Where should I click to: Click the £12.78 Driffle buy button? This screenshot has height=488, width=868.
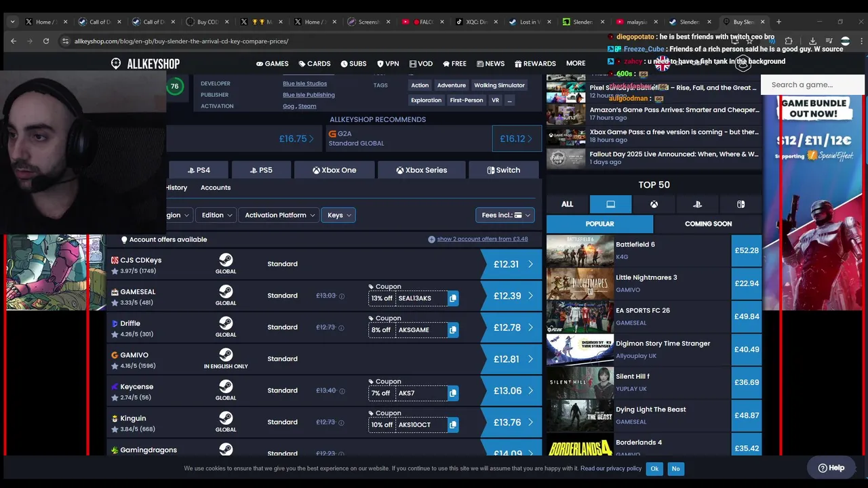(511, 327)
